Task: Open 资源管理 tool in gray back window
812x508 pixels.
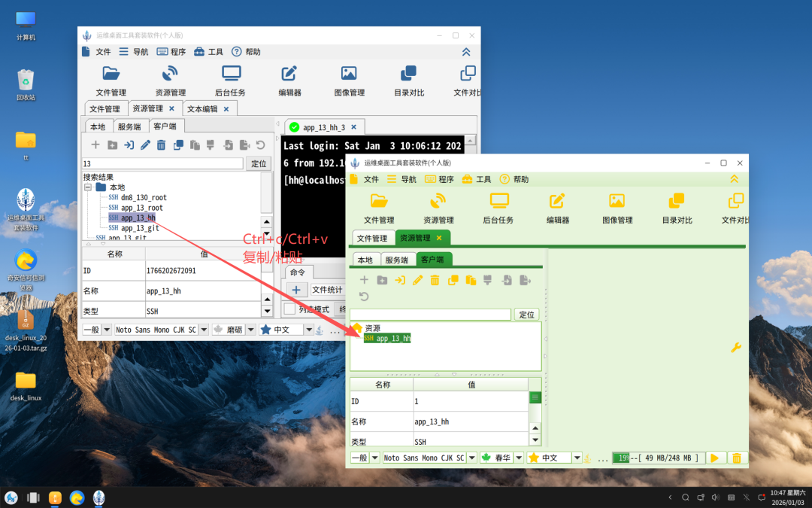Action: point(171,81)
